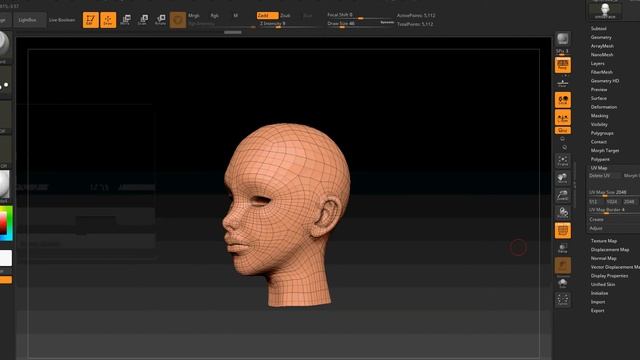Expand the UV Map Create subsection
This screenshot has height=360, width=640.
(x=596, y=220)
